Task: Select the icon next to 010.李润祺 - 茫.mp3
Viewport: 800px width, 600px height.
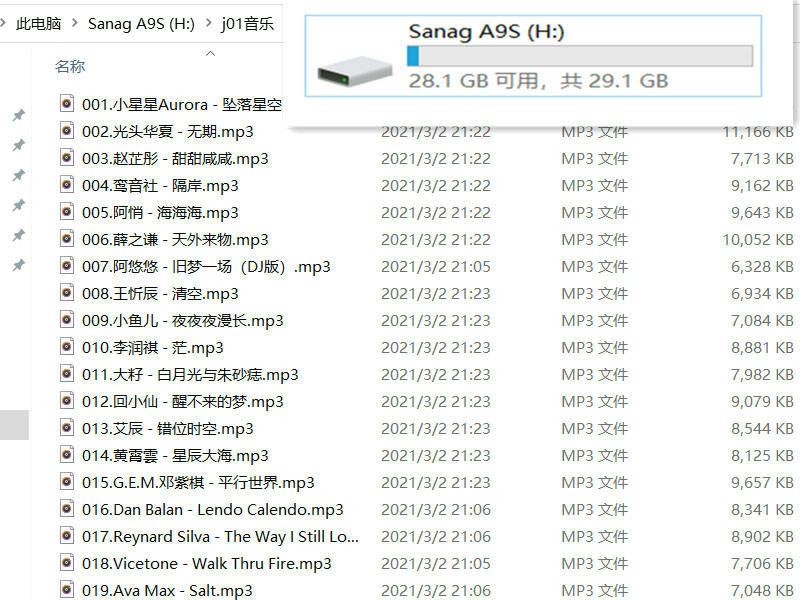Action: 66,347
